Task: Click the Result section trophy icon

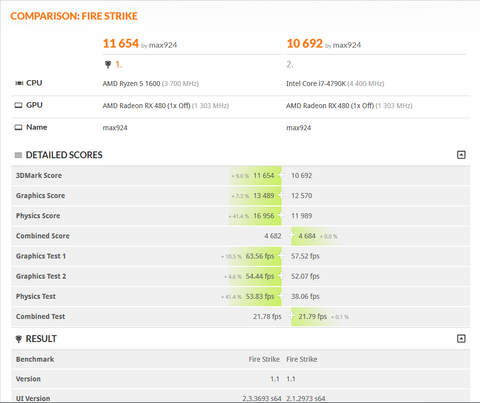Action: coord(19,339)
